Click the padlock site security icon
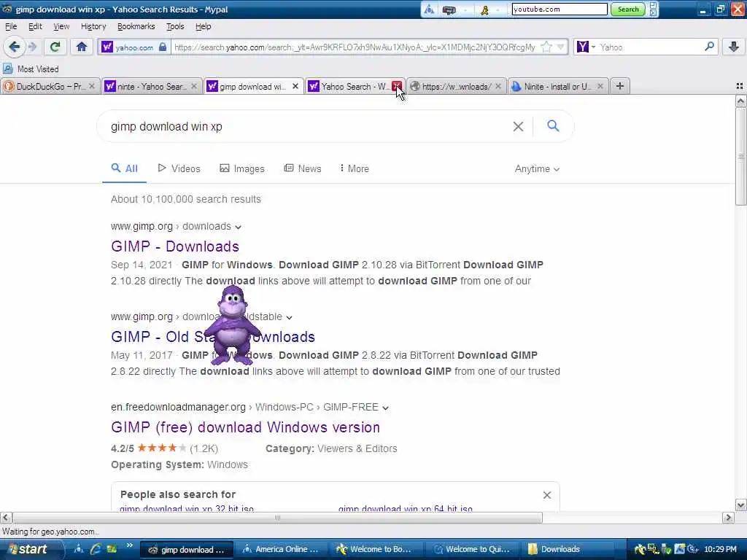 point(163,47)
